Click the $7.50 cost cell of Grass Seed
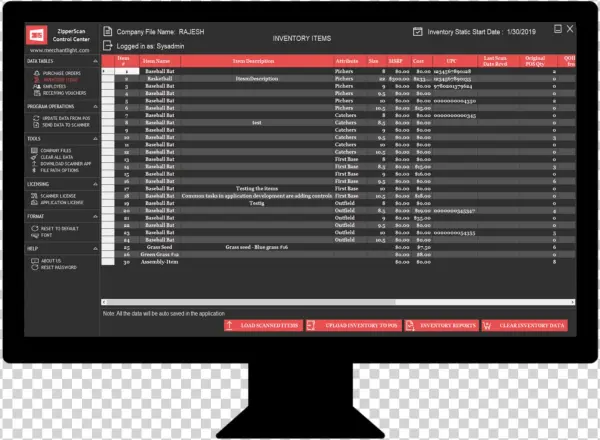 (x=421, y=247)
